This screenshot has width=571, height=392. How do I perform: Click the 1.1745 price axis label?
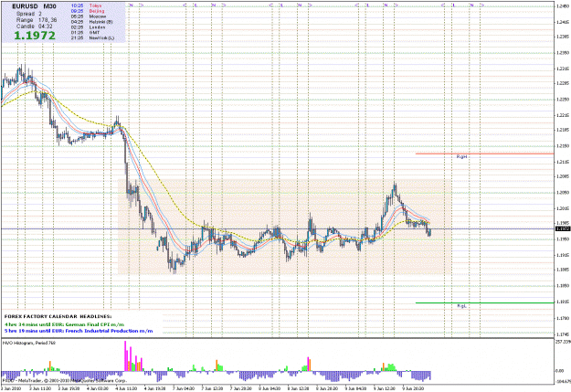[562, 334]
